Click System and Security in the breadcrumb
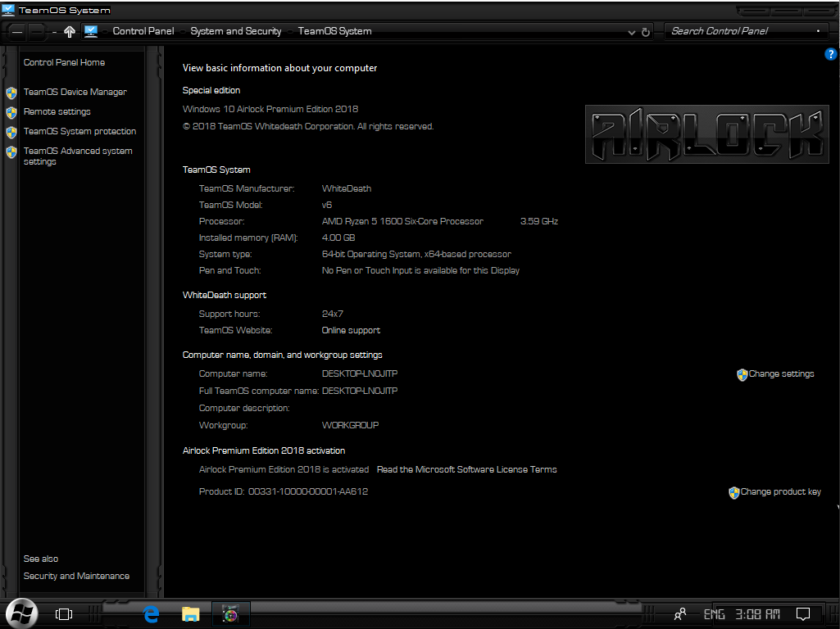Screen dimensions: 840x629 236,31
